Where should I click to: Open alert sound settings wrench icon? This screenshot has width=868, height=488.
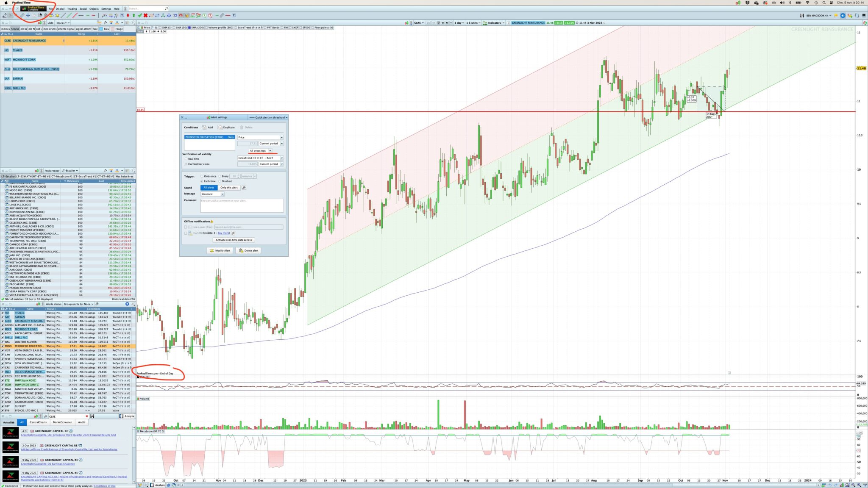tap(244, 188)
